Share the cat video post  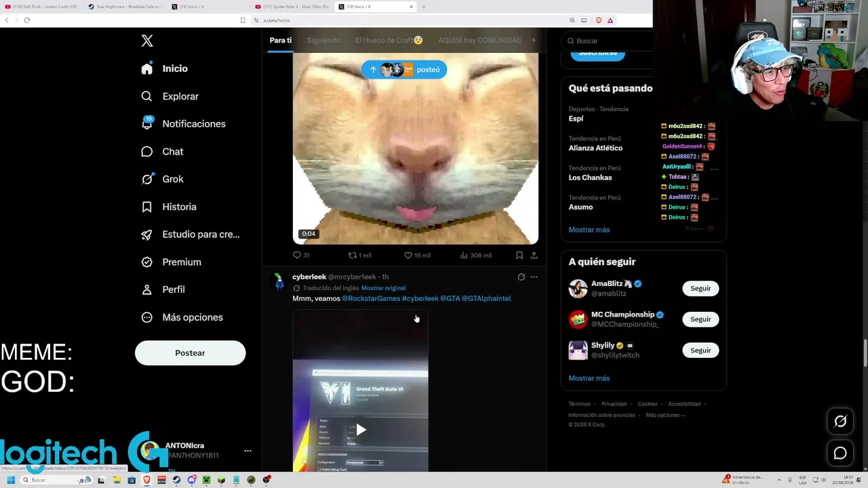coord(534,256)
